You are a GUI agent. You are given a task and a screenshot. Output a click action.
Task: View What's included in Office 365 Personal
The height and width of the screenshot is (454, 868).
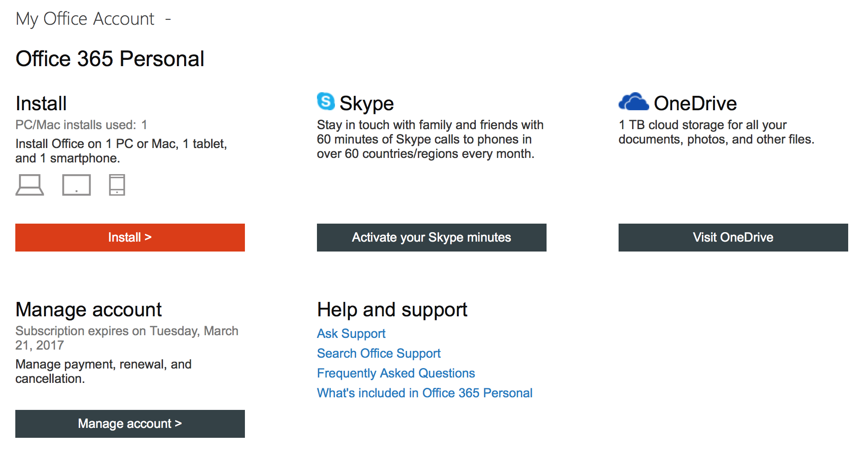[x=425, y=393]
